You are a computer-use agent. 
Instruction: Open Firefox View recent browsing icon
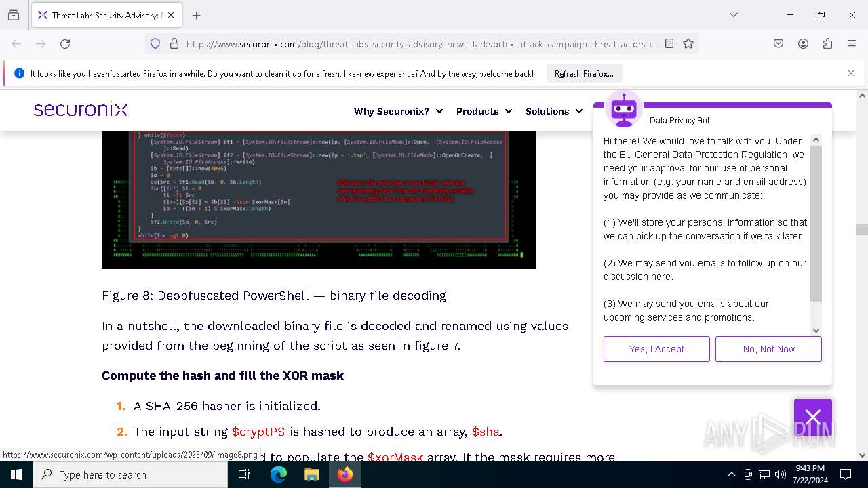tap(14, 15)
